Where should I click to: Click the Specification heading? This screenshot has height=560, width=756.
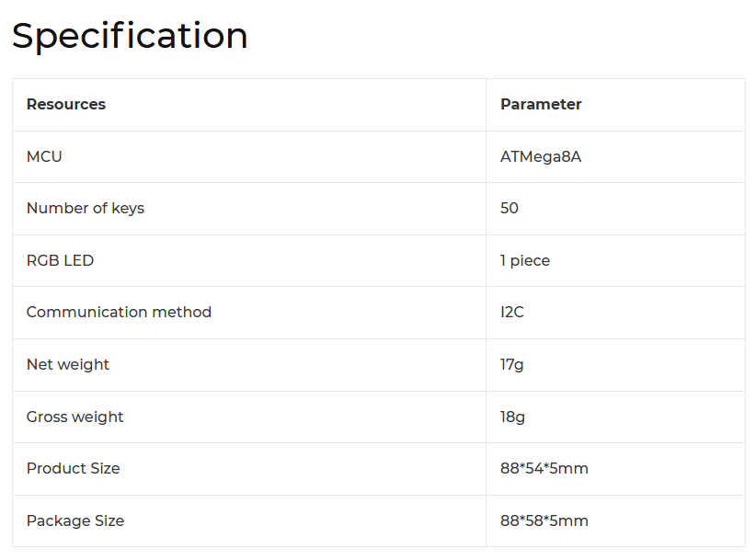click(130, 37)
